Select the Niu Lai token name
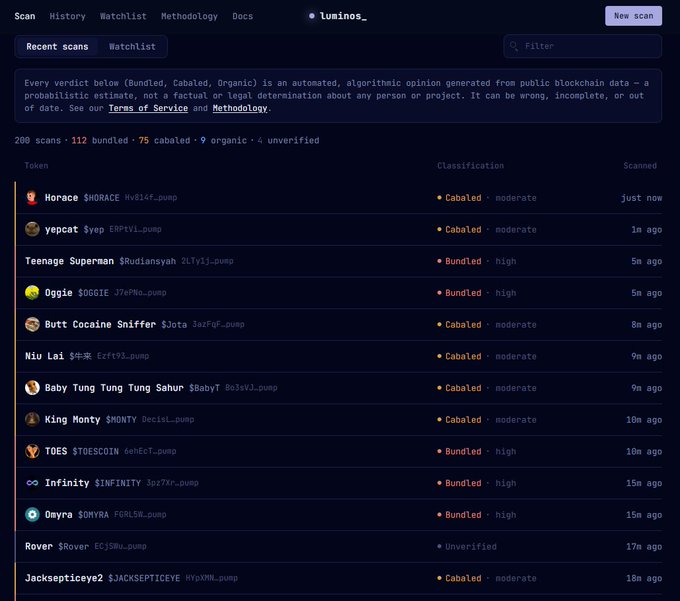The width and height of the screenshot is (680, 601). (44, 356)
